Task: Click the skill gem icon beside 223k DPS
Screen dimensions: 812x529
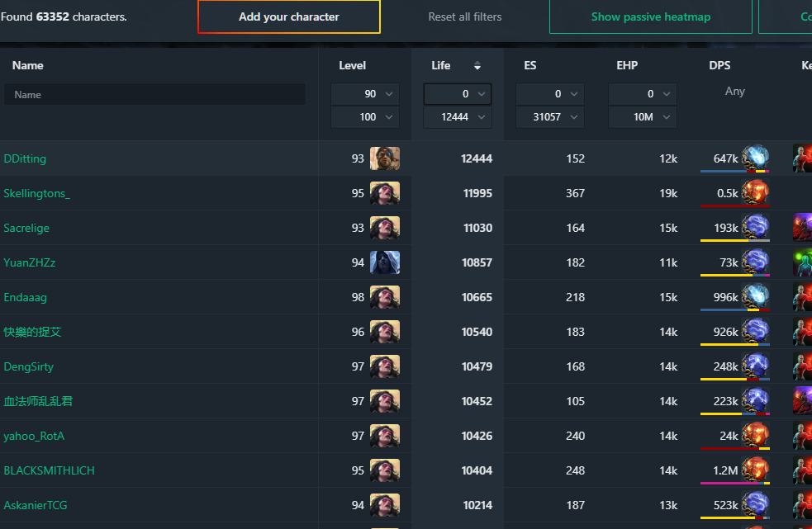Action: point(755,399)
